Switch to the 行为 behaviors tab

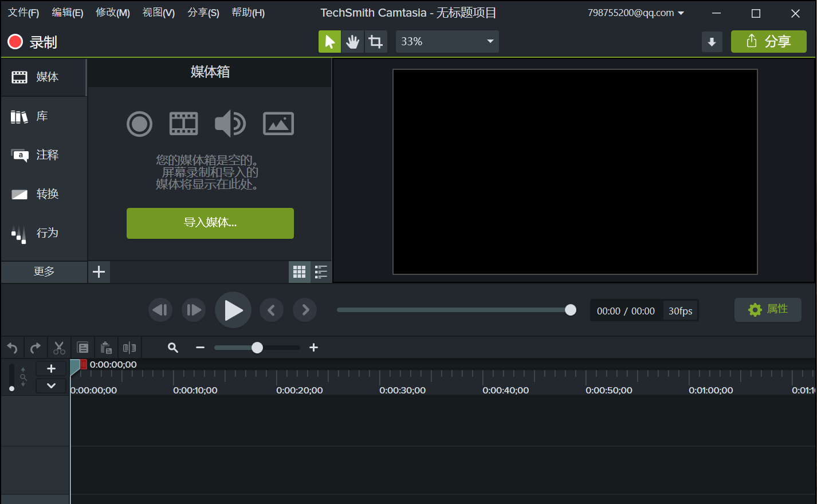click(x=44, y=233)
